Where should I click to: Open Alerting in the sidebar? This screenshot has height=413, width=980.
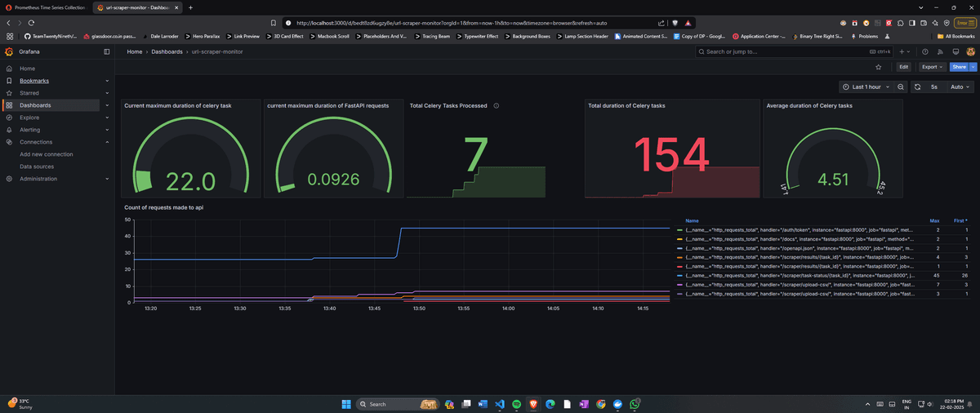pos(29,130)
